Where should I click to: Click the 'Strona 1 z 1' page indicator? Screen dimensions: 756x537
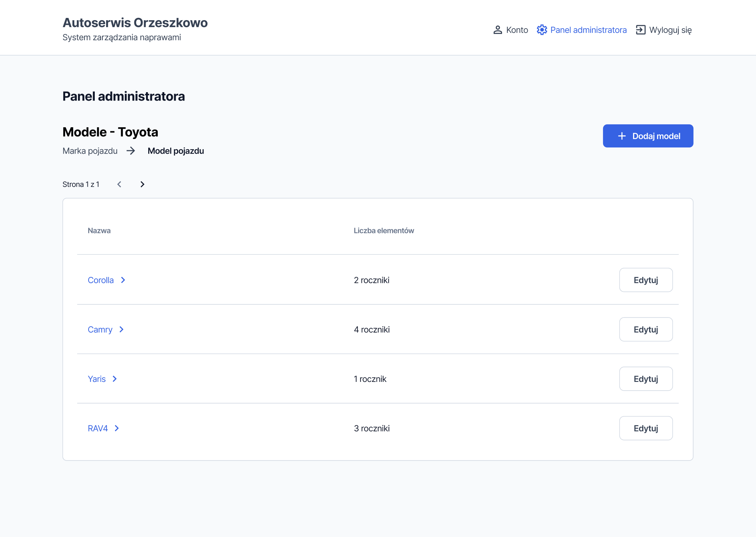point(81,184)
